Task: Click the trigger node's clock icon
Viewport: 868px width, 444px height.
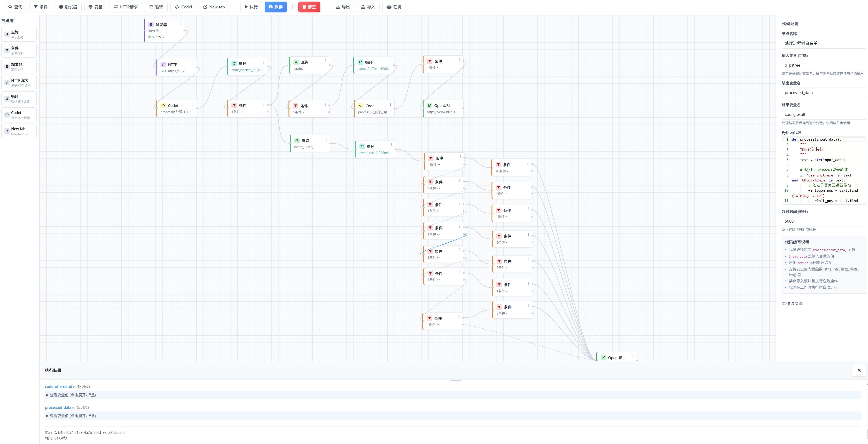Action: coord(151,25)
